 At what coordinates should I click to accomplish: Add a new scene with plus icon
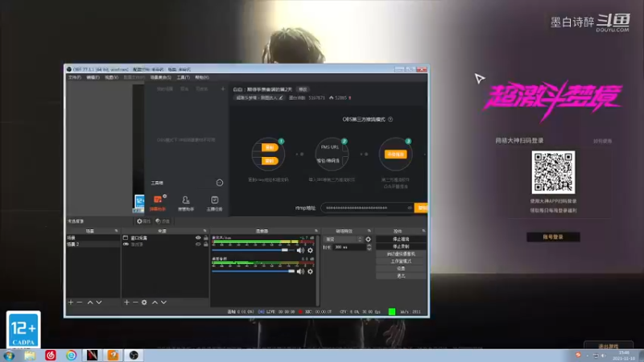coord(71,302)
